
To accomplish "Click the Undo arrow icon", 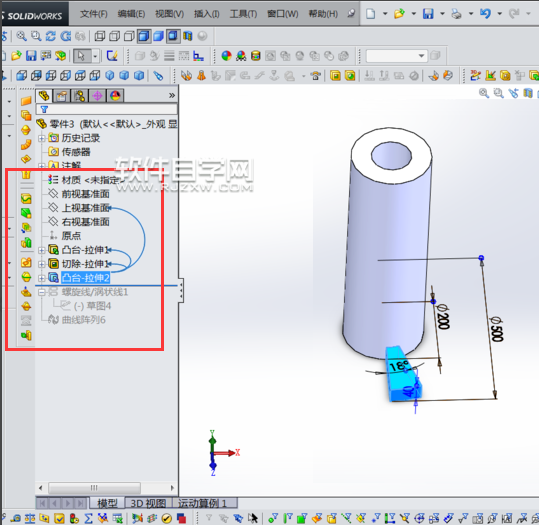I will [x=485, y=14].
